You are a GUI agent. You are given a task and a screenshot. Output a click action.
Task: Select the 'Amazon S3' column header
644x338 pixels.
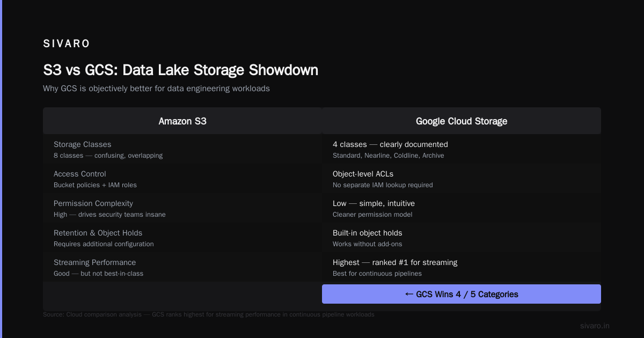click(182, 121)
